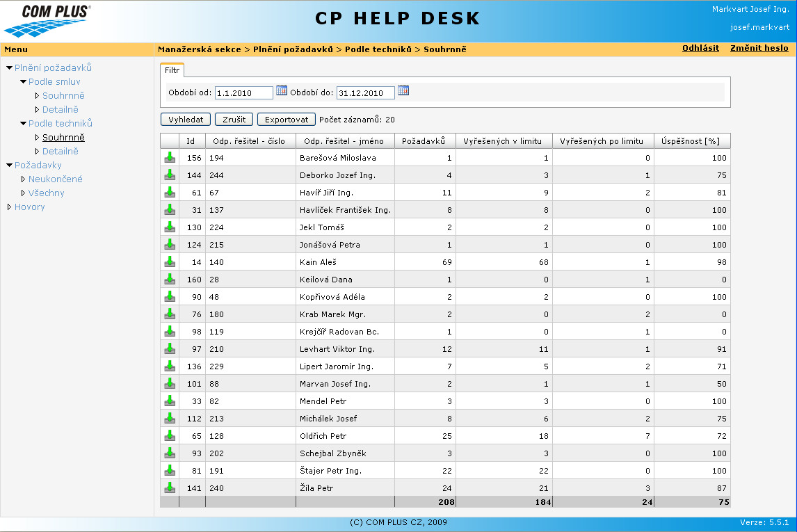Sort by the Požadavků column header

click(x=425, y=140)
